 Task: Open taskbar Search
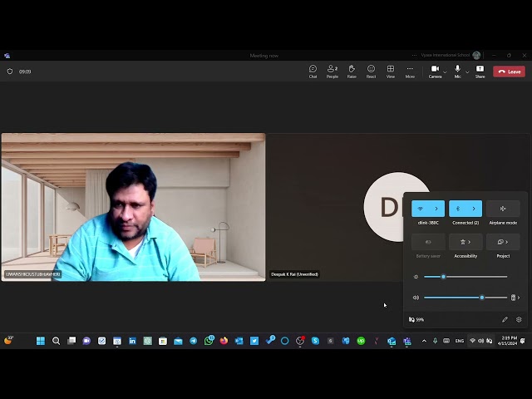pyautogui.click(x=56, y=341)
